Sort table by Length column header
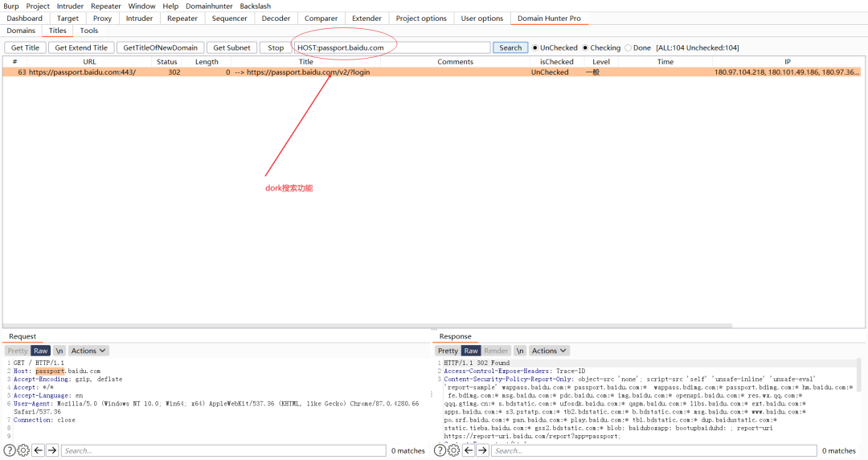 coord(207,61)
